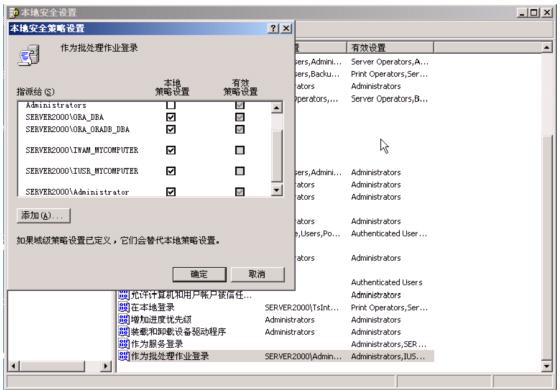Select SERVER2000\Administrator in the user list

[77, 192]
